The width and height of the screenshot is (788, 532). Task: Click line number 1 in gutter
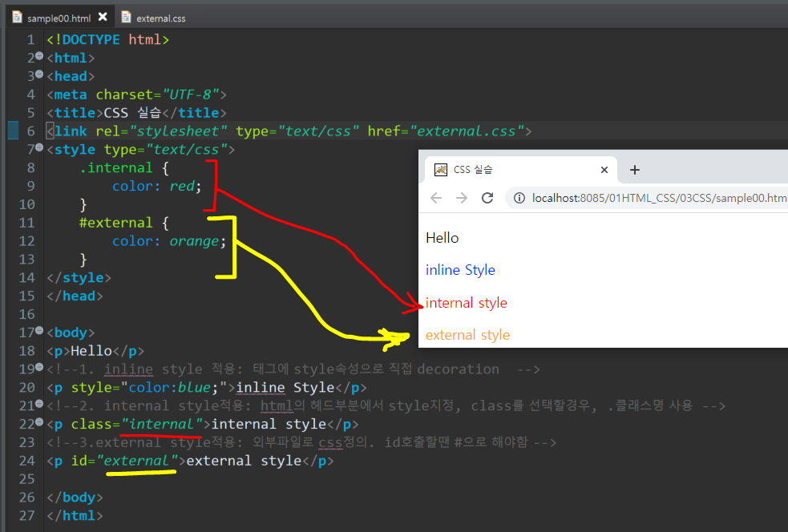[31, 40]
